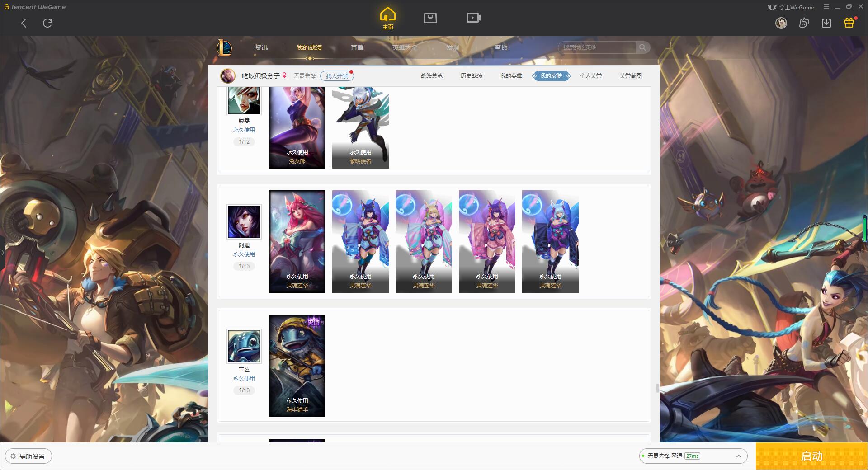Open the 兔女郎 skin card

(x=297, y=127)
